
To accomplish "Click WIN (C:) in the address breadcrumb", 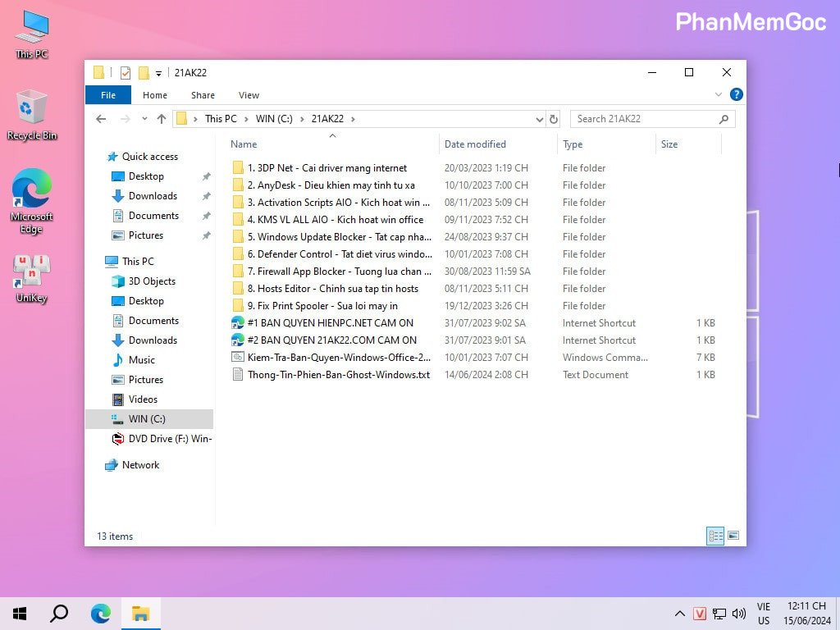I will pos(274,119).
